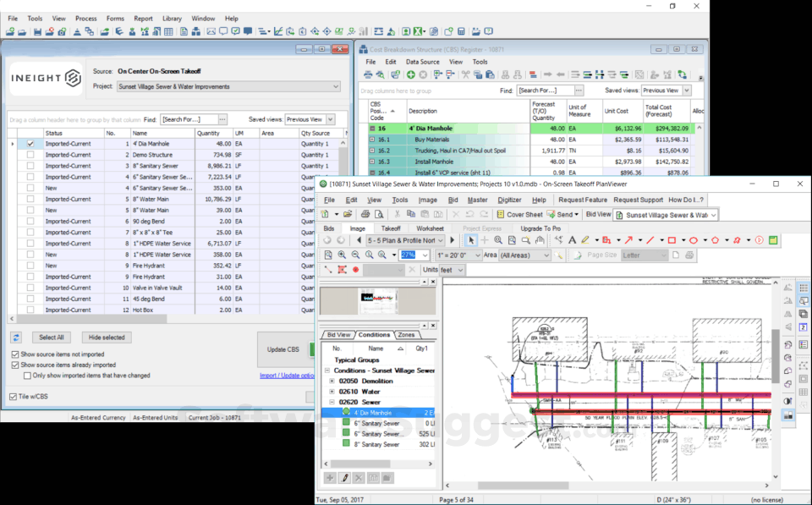Click the Hide selected button
812x505 pixels.
click(x=107, y=338)
